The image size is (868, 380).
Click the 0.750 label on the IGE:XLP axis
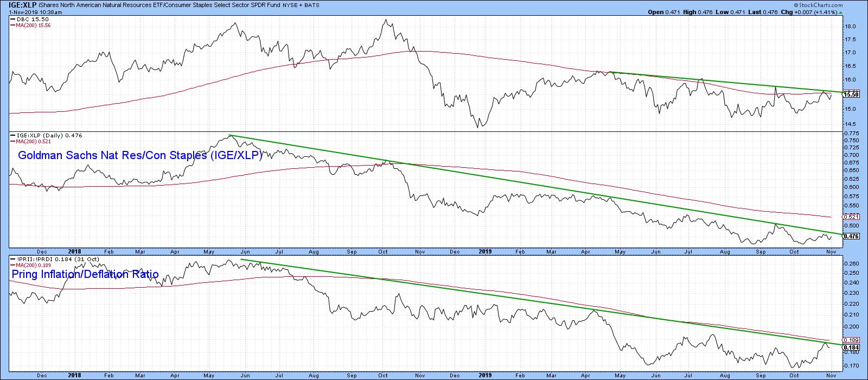[852, 141]
